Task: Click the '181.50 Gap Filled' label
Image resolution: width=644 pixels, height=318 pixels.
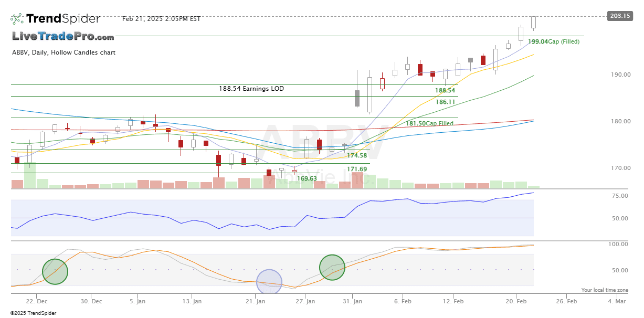Action: pos(429,123)
